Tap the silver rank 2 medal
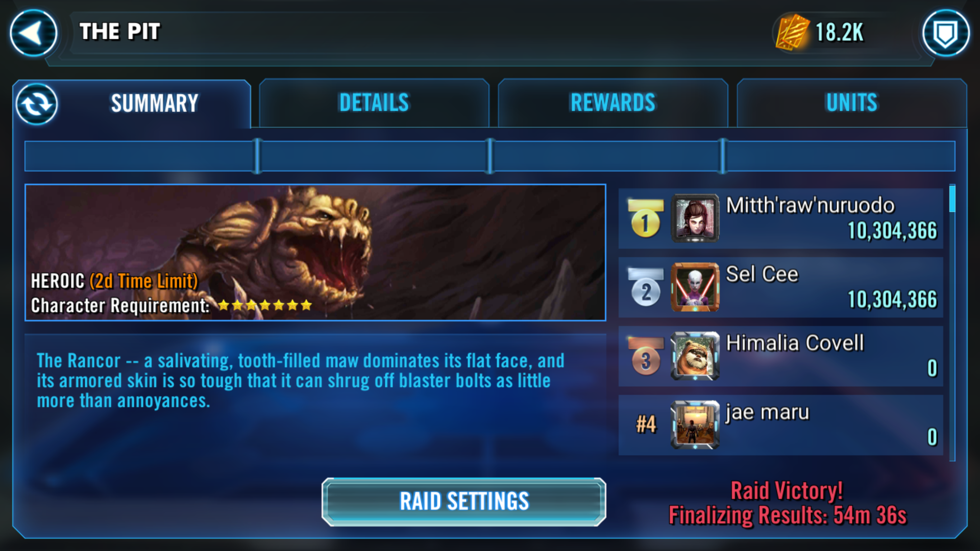This screenshot has width=980, height=551. 646,287
